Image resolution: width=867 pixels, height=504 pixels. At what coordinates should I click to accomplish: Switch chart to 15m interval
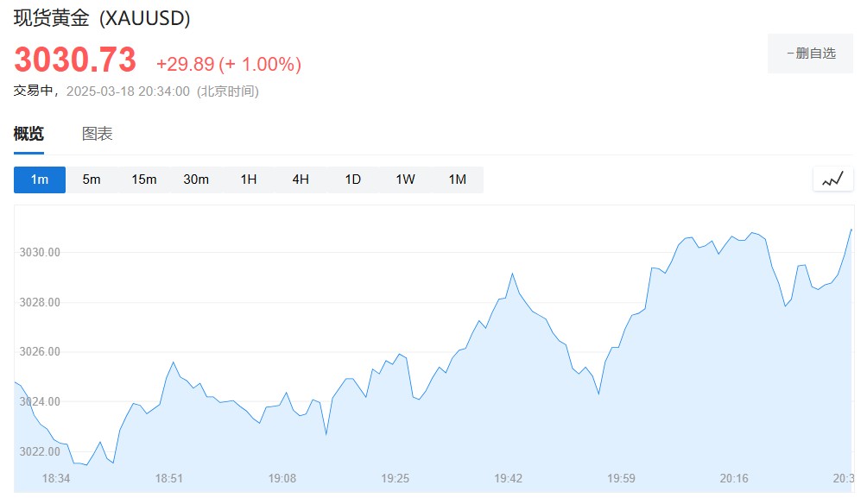pos(144,180)
